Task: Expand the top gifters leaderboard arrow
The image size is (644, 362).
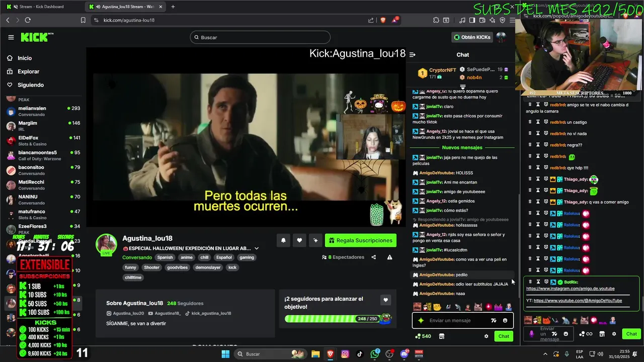Action: [x=463, y=86]
